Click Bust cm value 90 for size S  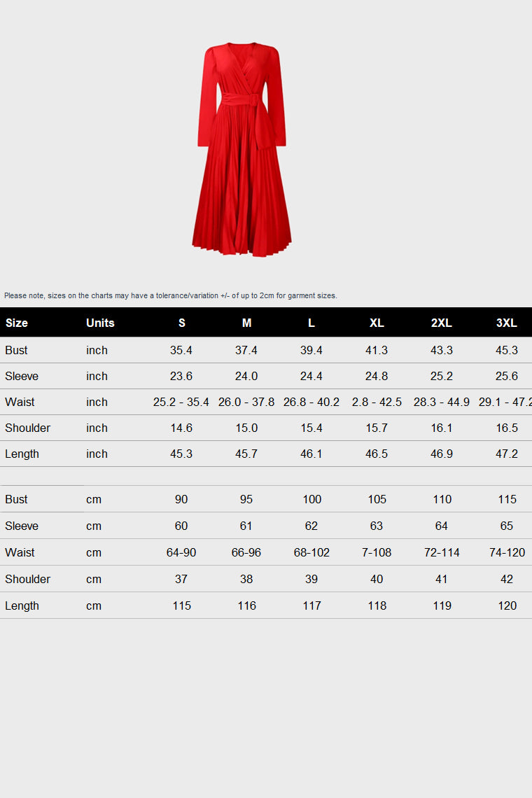point(181,499)
